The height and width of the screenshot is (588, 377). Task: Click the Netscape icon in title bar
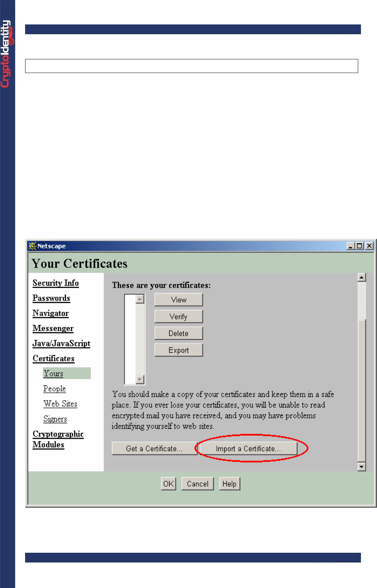[32, 246]
